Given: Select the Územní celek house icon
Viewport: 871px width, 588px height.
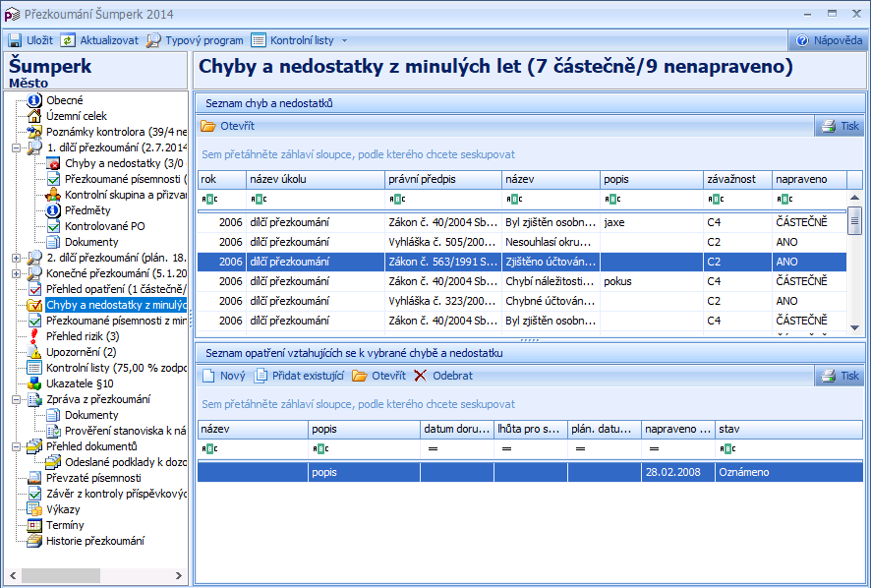Looking at the screenshot, I should coord(34,116).
